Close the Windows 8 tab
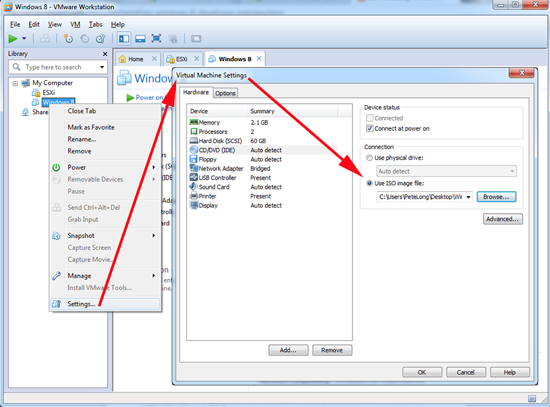This screenshot has height=407, width=550. (x=259, y=59)
